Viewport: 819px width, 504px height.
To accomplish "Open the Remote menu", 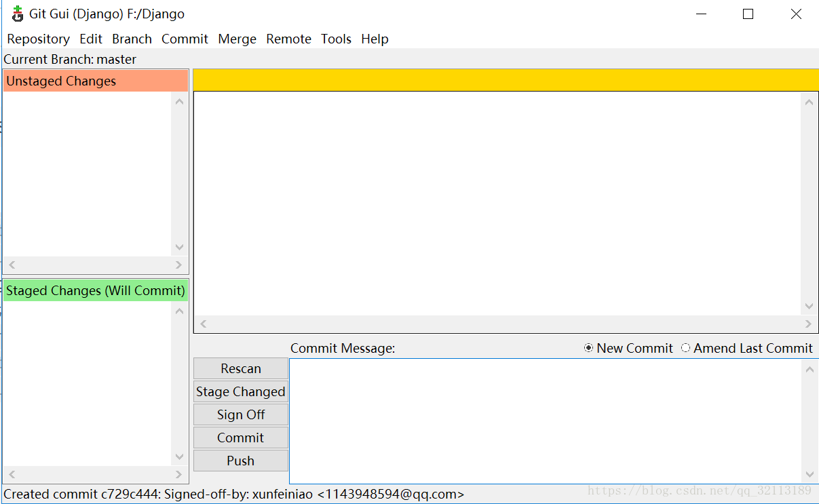I will pyautogui.click(x=288, y=39).
